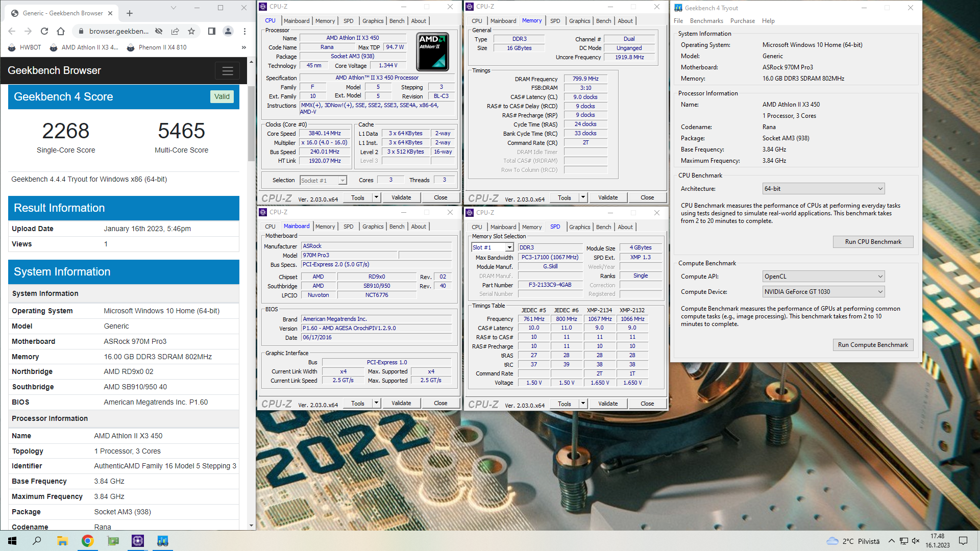Click the muted volume tray icon
The image size is (980, 551).
click(916, 541)
